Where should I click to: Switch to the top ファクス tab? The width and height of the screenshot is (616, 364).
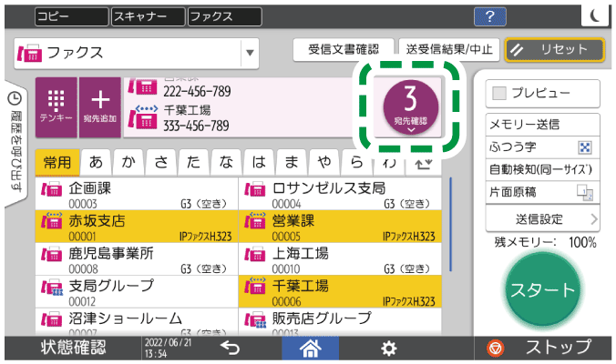click(x=225, y=17)
